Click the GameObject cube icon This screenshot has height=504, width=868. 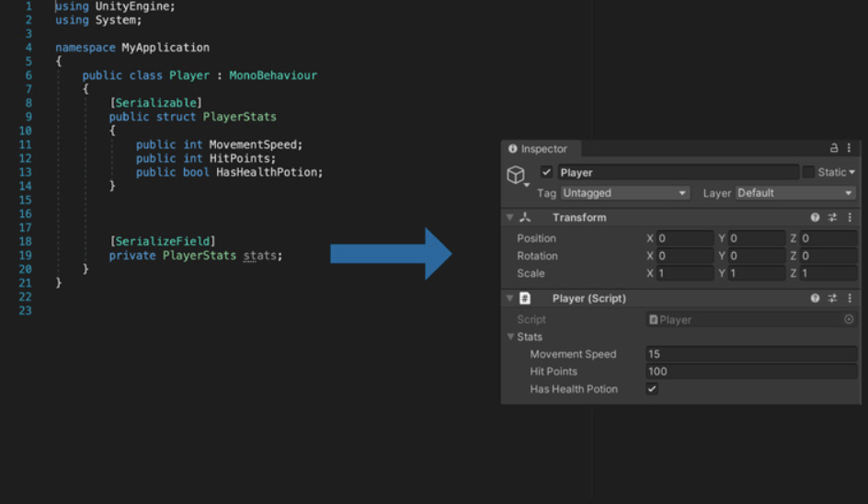click(x=516, y=175)
